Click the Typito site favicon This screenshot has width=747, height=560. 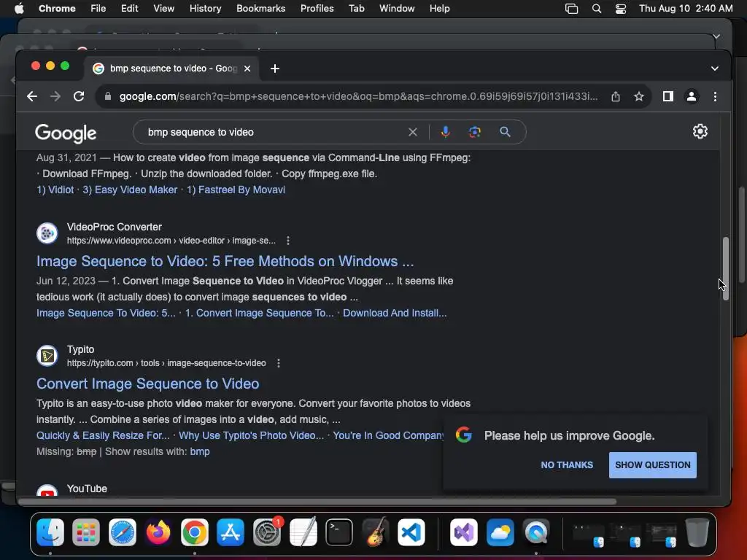[47, 356]
